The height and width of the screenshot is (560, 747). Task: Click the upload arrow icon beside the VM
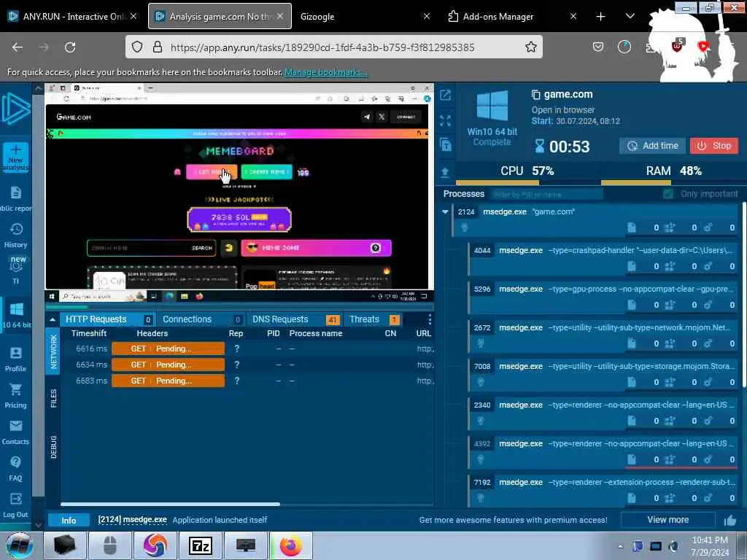(x=445, y=172)
